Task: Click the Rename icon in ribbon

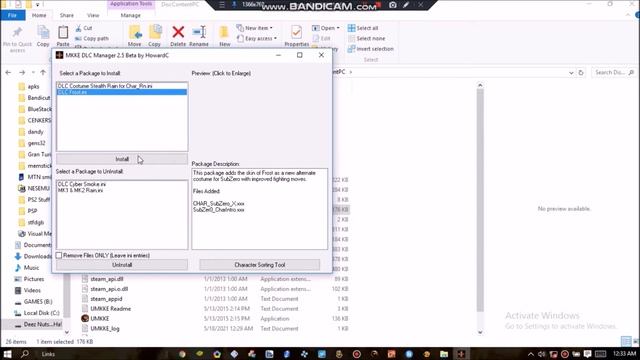Action: pyautogui.click(x=199, y=32)
